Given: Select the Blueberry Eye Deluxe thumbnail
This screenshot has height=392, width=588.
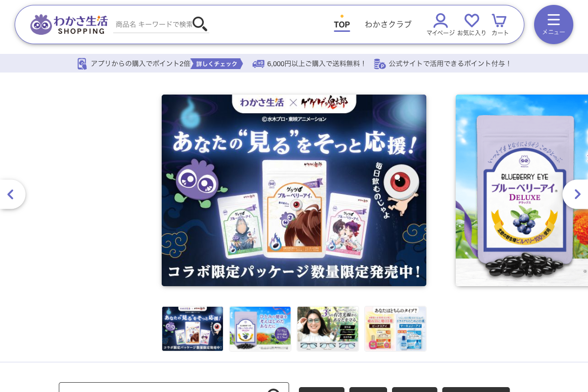Looking at the screenshot, I should (260, 329).
